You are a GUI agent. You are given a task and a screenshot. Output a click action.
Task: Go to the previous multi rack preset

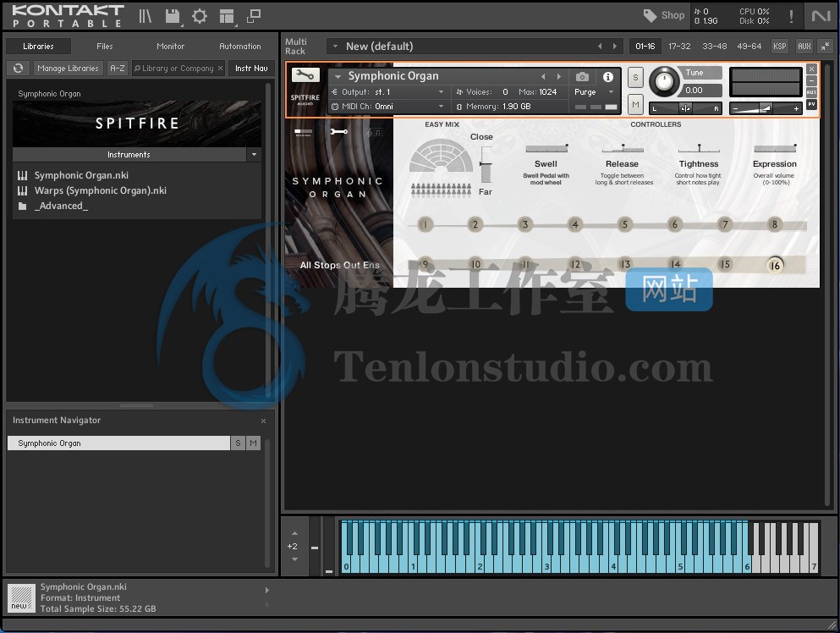(600, 46)
